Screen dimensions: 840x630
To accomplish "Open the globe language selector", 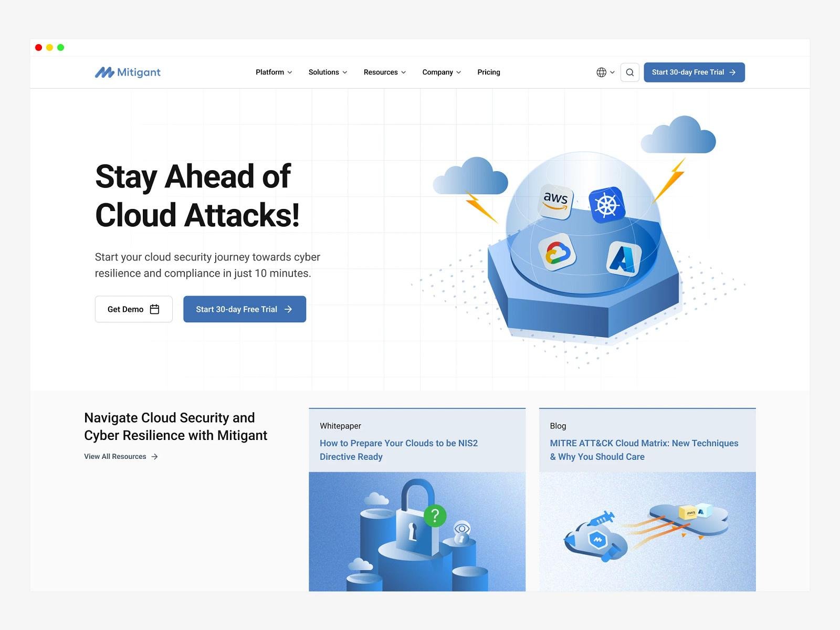I will pos(602,72).
